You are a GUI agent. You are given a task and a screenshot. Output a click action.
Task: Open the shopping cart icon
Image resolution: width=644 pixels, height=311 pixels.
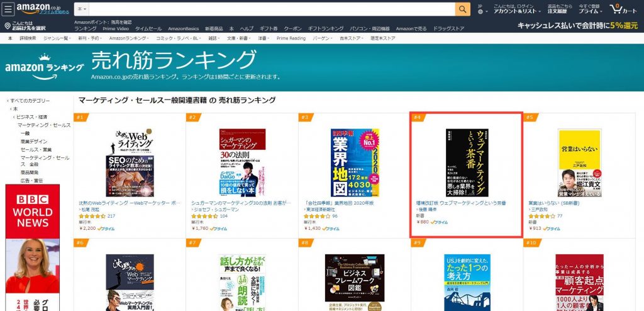tap(623, 9)
